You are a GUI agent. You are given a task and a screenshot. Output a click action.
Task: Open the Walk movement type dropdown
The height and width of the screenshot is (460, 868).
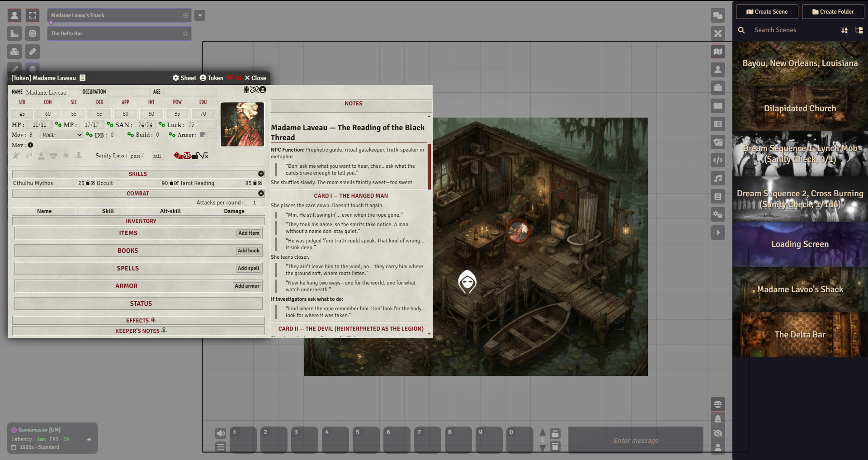pos(61,135)
